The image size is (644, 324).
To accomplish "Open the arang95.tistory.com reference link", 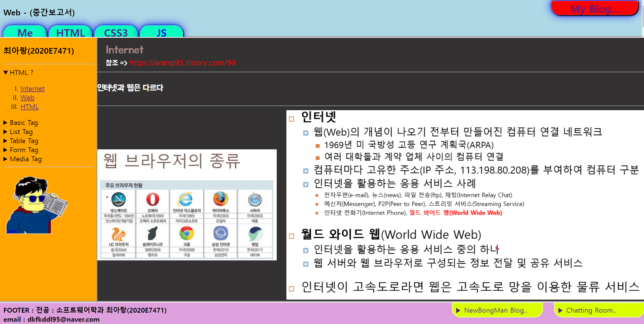I will pyautogui.click(x=182, y=63).
